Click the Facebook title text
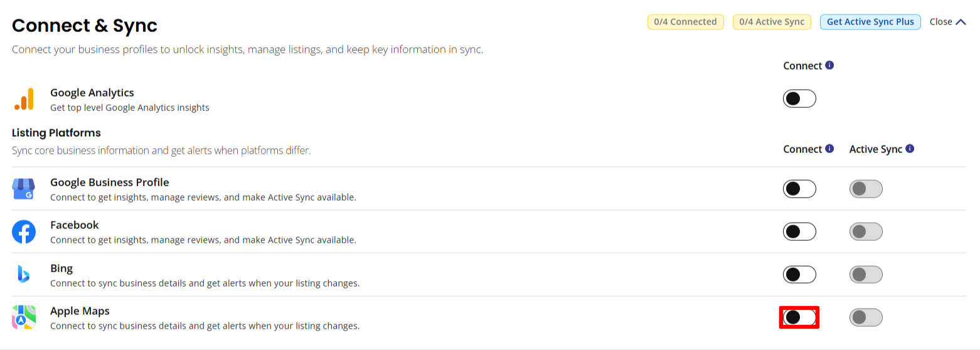Viewport: 980px width, 350px height. [x=75, y=225]
